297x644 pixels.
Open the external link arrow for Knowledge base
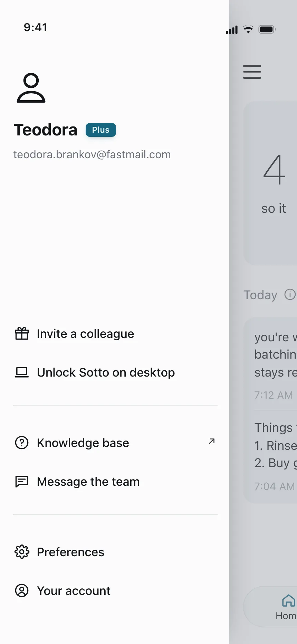212,441
